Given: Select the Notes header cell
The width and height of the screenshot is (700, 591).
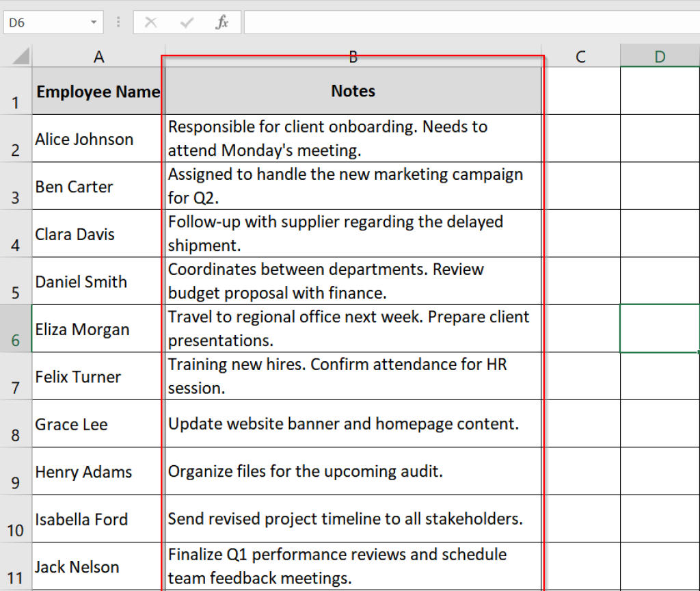Looking at the screenshot, I should (353, 90).
